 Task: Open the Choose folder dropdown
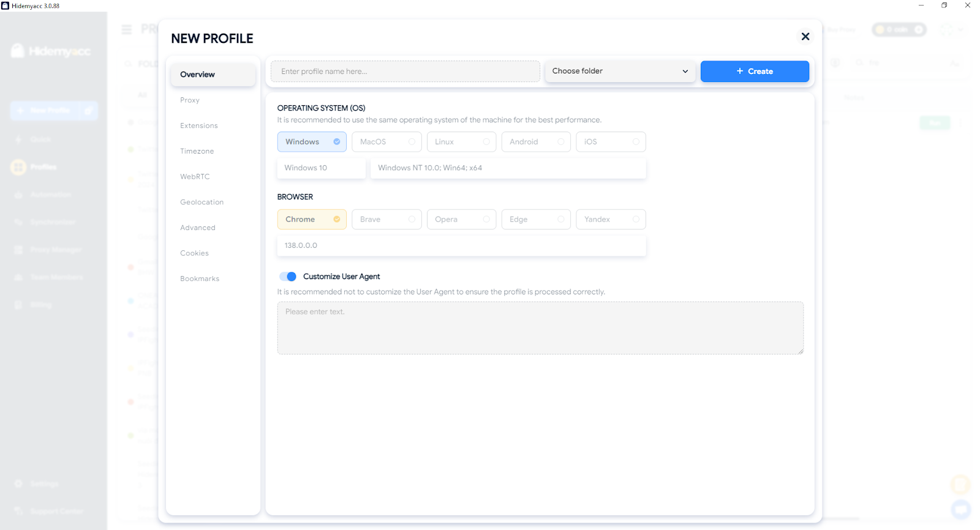pyautogui.click(x=620, y=71)
